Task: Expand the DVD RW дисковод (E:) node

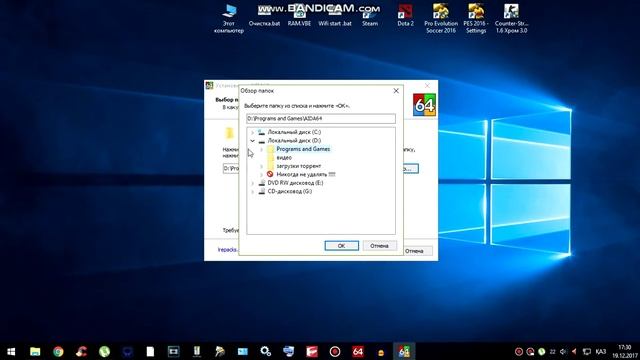Action: tap(252, 183)
